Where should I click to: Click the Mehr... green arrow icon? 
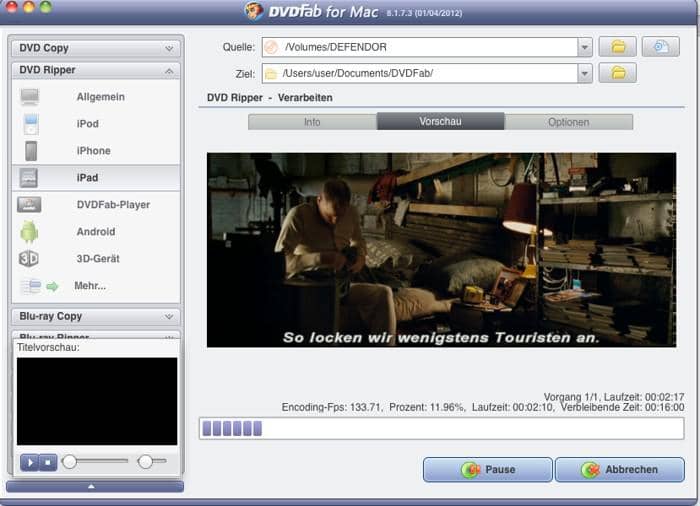52,286
